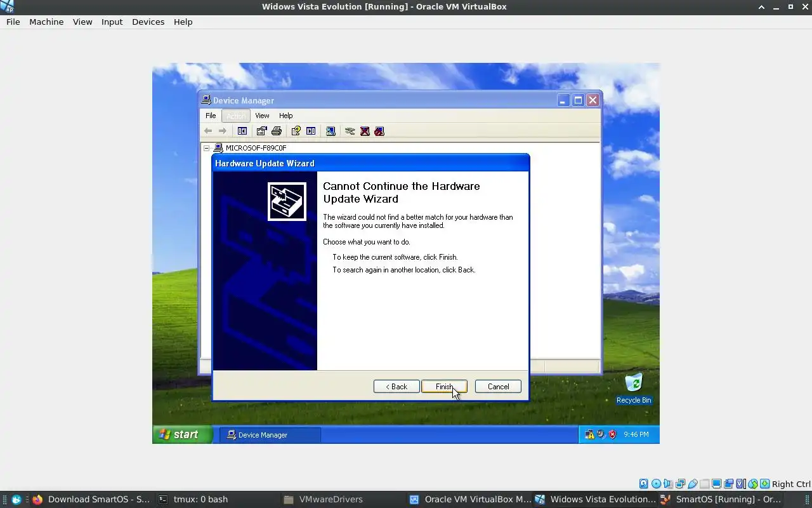
Task: Open VirtualBox File menu
Action: pyautogui.click(x=13, y=22)
